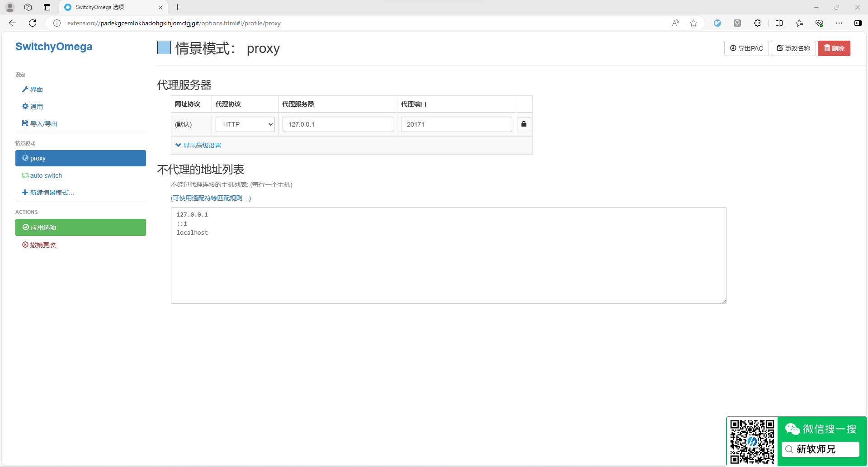Toggle the padlock beside the proxy port

(524, 124)
